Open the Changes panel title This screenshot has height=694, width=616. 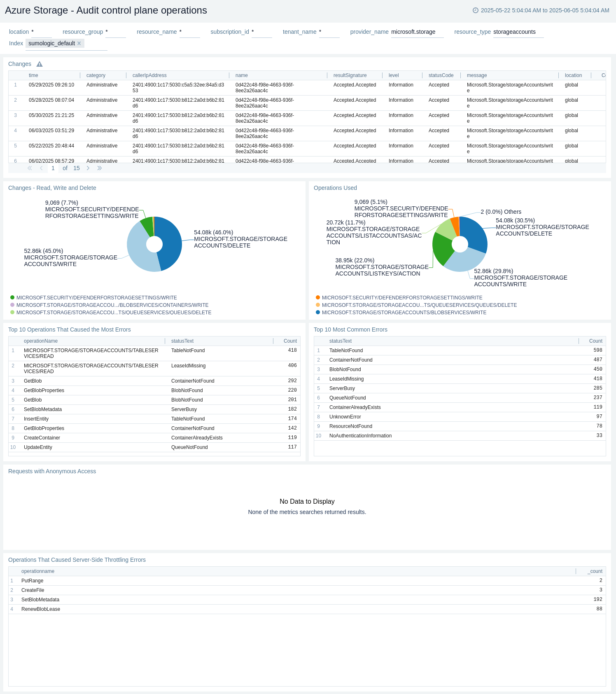pyautogui.click(x=20, y=64)
